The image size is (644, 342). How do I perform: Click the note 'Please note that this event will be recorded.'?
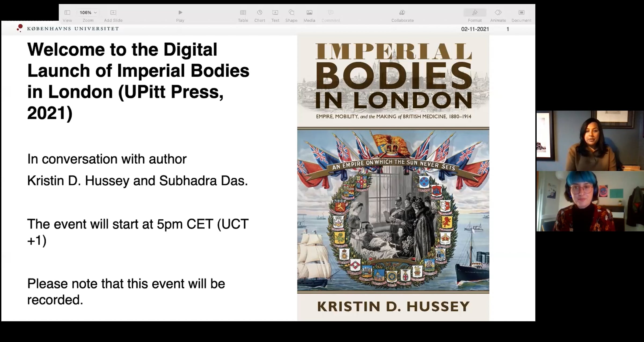(126, 292)
